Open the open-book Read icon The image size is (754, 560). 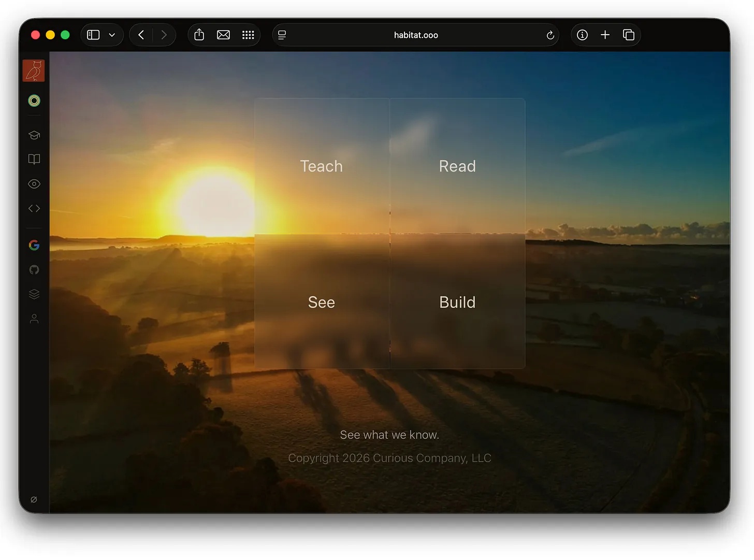[34, 159]
